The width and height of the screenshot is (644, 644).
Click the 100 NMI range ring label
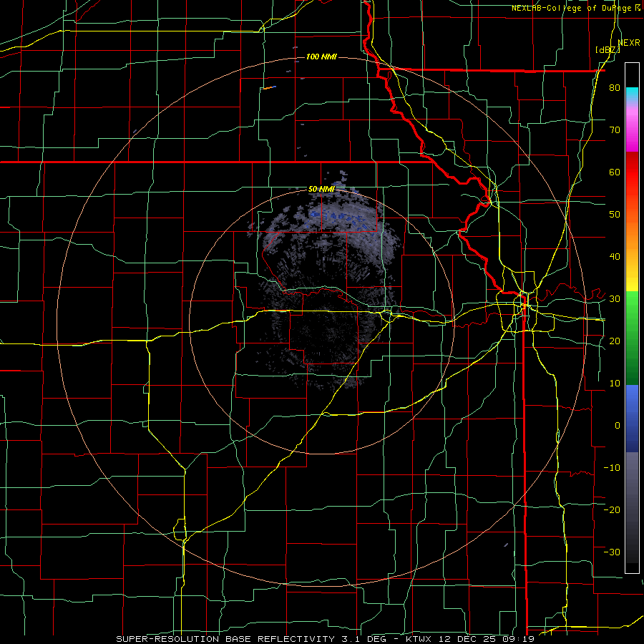(x=321, y=57)
